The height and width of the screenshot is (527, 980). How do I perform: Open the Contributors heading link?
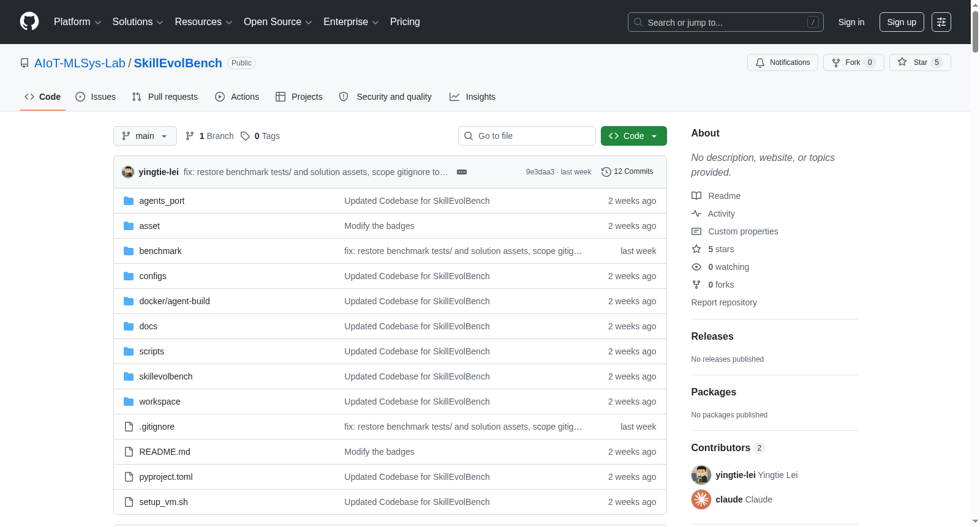click(x=728, y=448)
